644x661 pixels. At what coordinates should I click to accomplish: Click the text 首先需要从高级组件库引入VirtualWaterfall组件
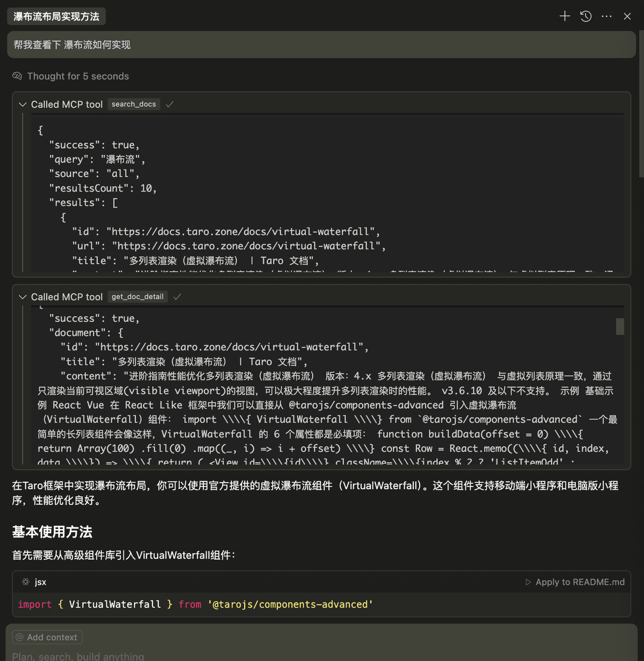[123, 555]
